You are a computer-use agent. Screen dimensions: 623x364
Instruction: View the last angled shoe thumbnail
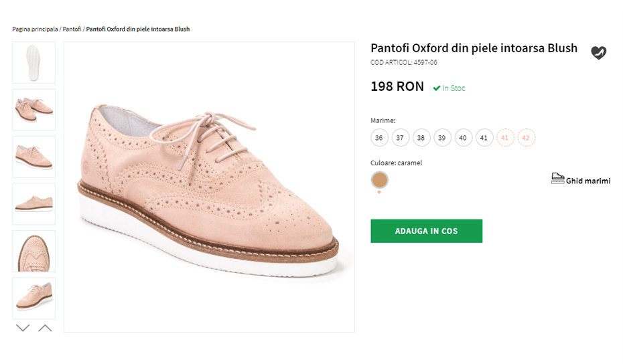click(33, 298)
